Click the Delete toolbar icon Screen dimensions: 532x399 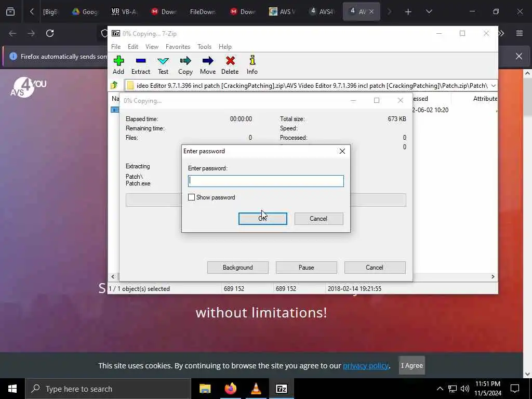[230, 65]
